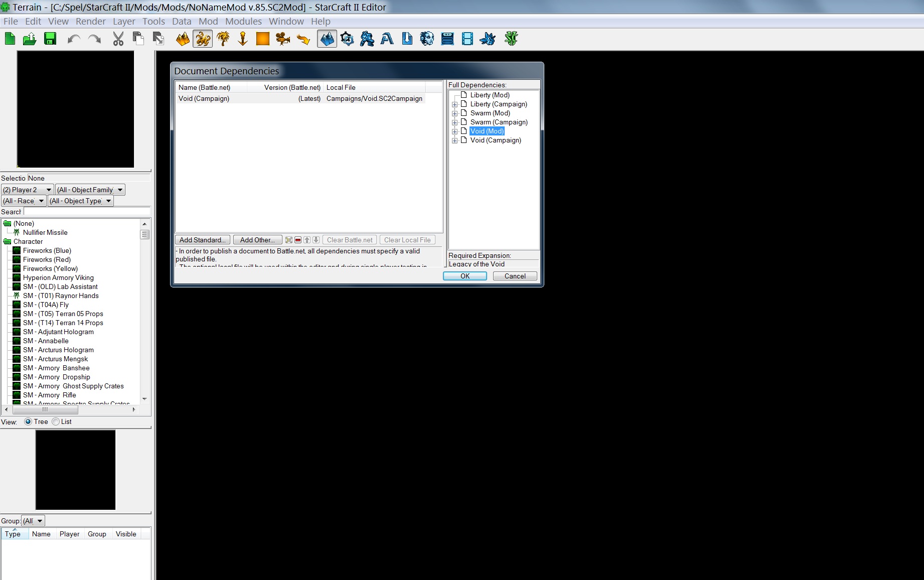The image size is (924, 580).
Task: Open the UI module icon
Action: coord(447,39)
